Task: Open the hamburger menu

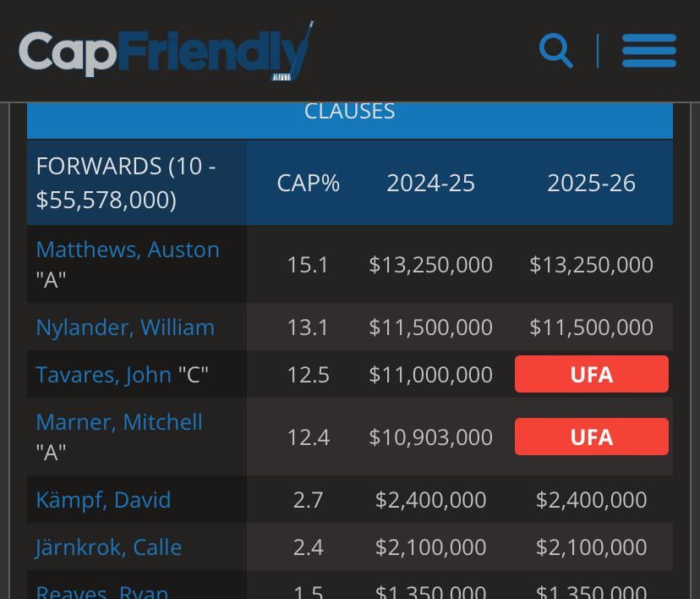Action: click(648, 51)
